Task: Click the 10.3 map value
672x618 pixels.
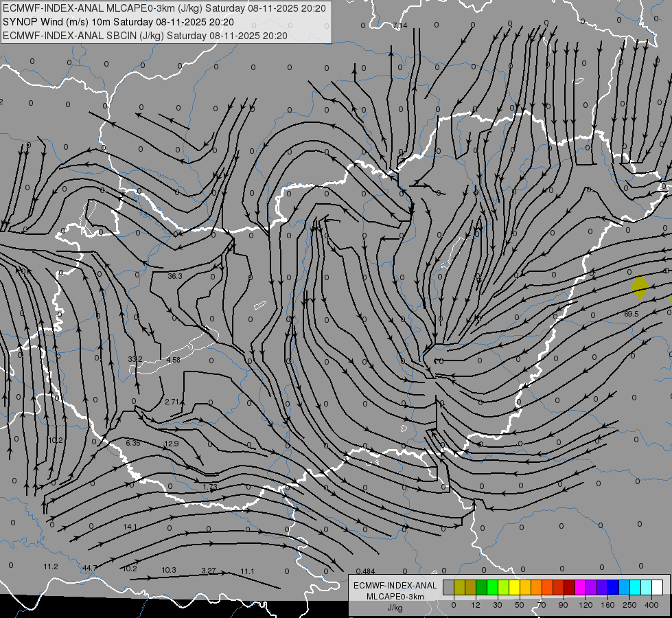Action: tap(169, 570)
